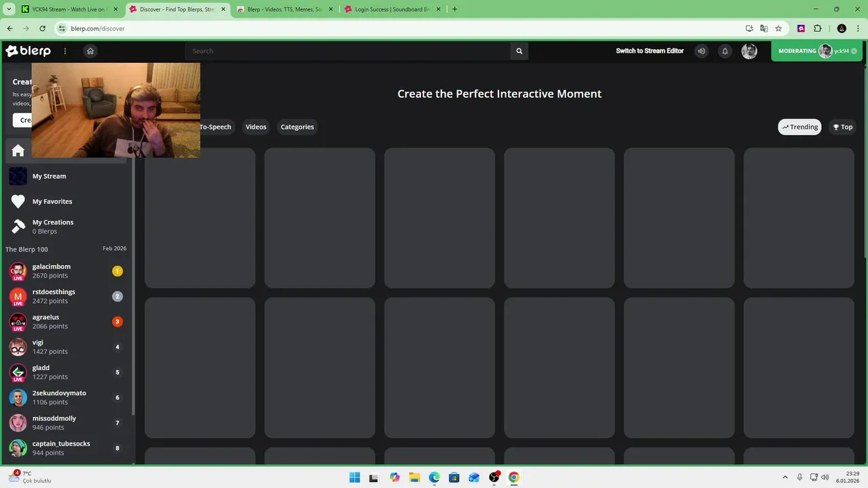
Task: Open vigi's leaderboard entry
Action: pos(66,347)
